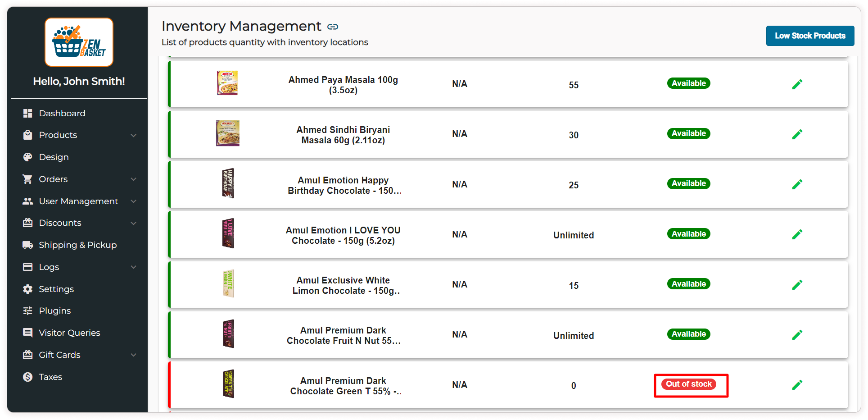
Task: Click quantity 0 for Amul Green T
Action: pos(573,385)
